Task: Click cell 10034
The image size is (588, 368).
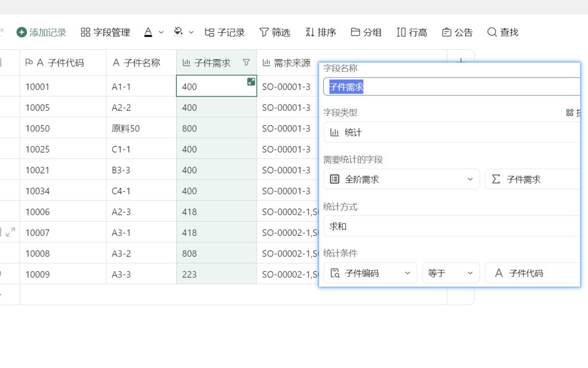Action: 63,191
